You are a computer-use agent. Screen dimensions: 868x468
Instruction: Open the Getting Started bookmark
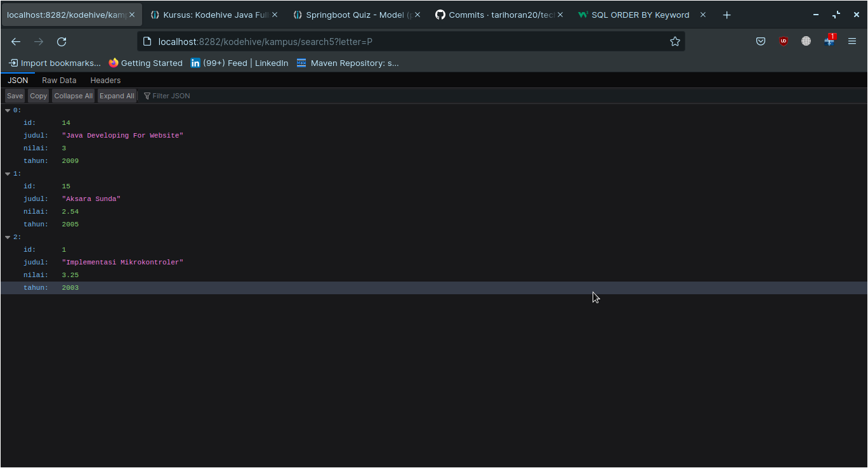pyautogui.click(x=145, y=63)
